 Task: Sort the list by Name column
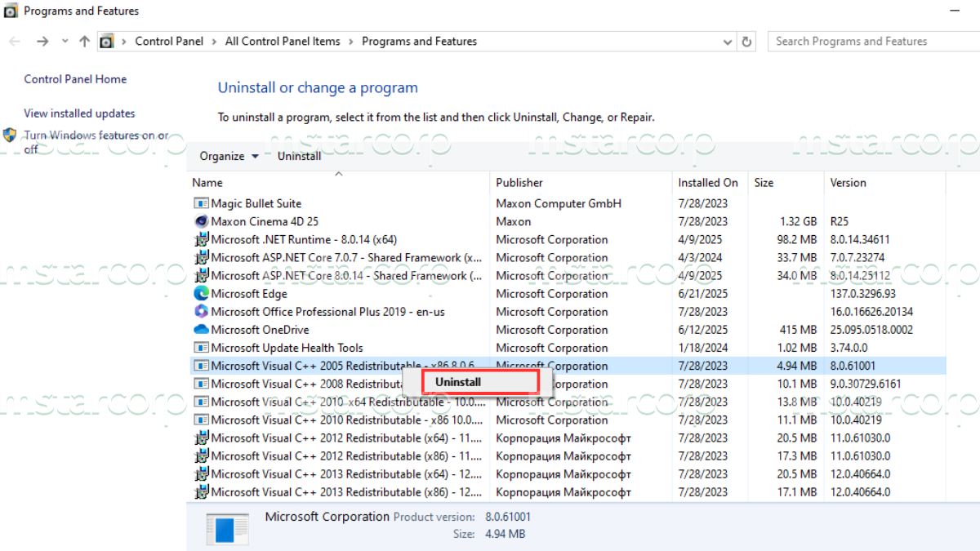pos(339,183)
